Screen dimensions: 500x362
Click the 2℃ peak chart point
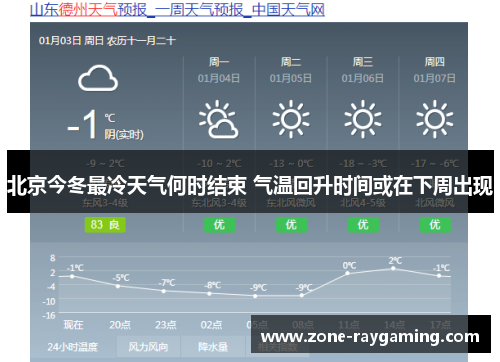[x=393, y=268]
